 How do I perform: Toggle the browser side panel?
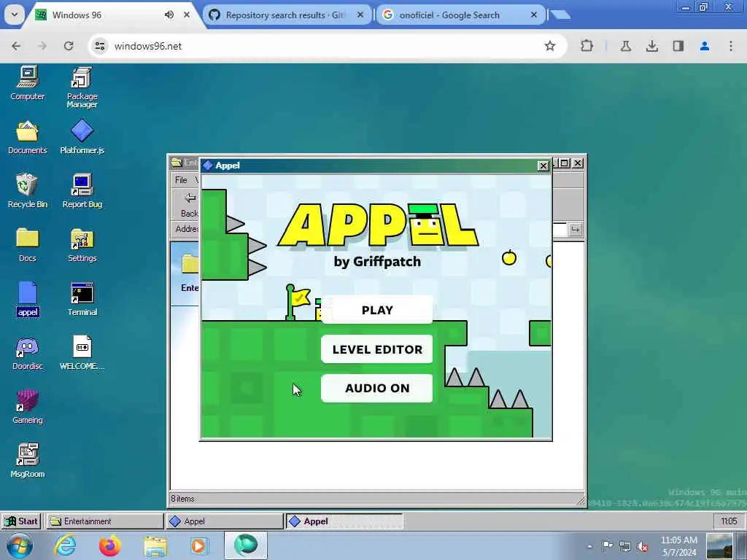(x=678, y=46)
